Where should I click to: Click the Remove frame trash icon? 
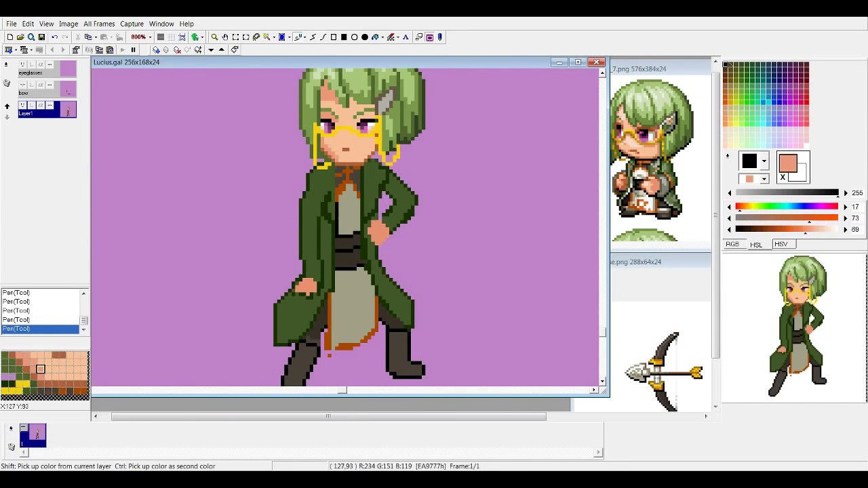12,447
